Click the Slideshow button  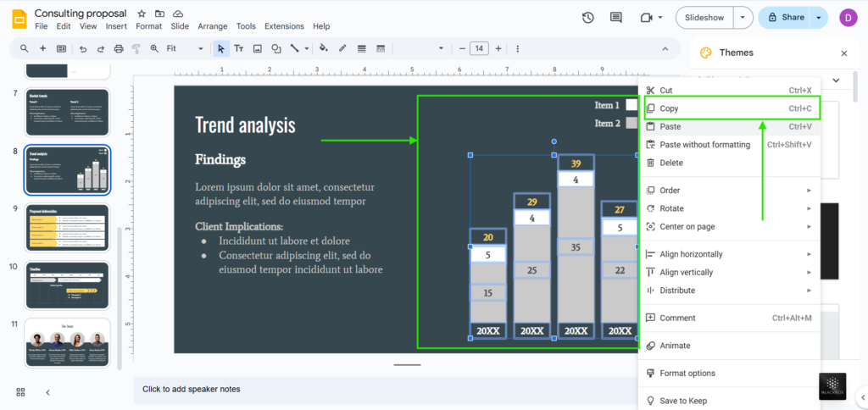point(703,17)
